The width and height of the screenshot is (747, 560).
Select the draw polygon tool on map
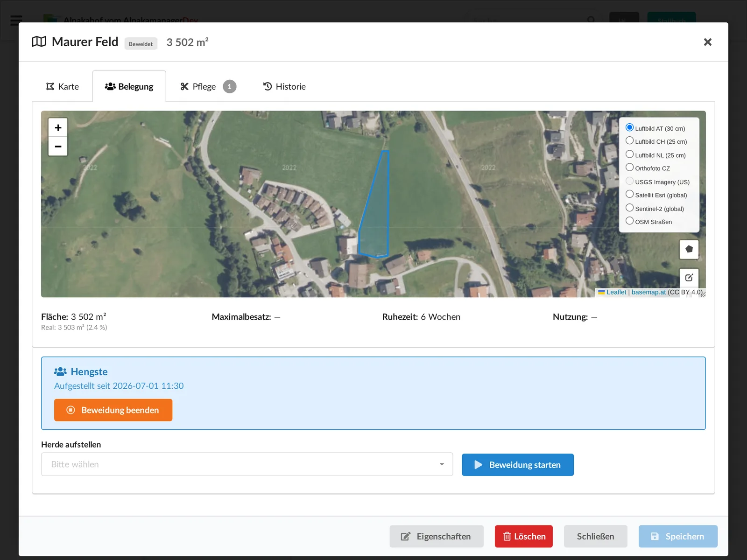689,249
